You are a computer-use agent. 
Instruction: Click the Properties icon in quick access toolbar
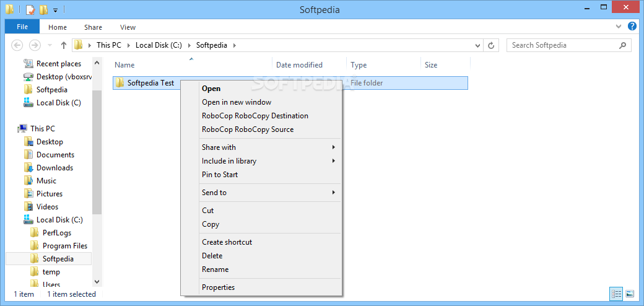click(x=30, y=9)
